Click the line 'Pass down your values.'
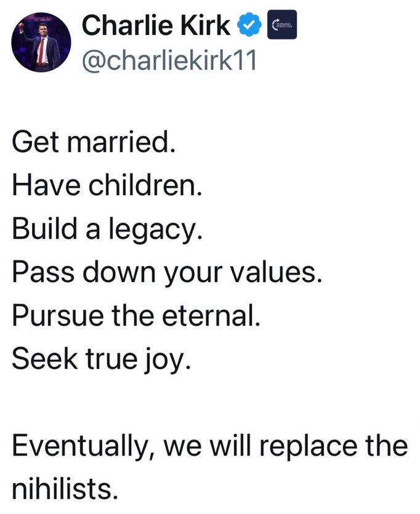 tap(167, 273)
